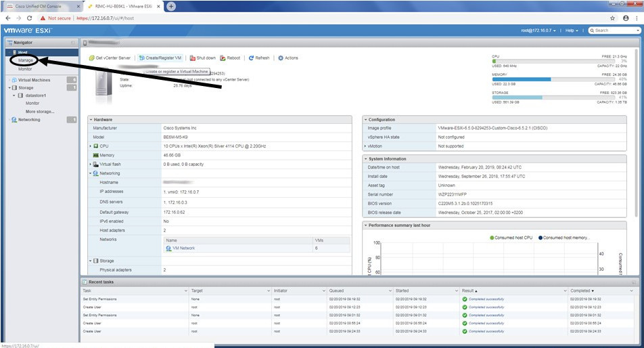
Task: Sort Recent tasks by Started column
Action: (402, 290)
